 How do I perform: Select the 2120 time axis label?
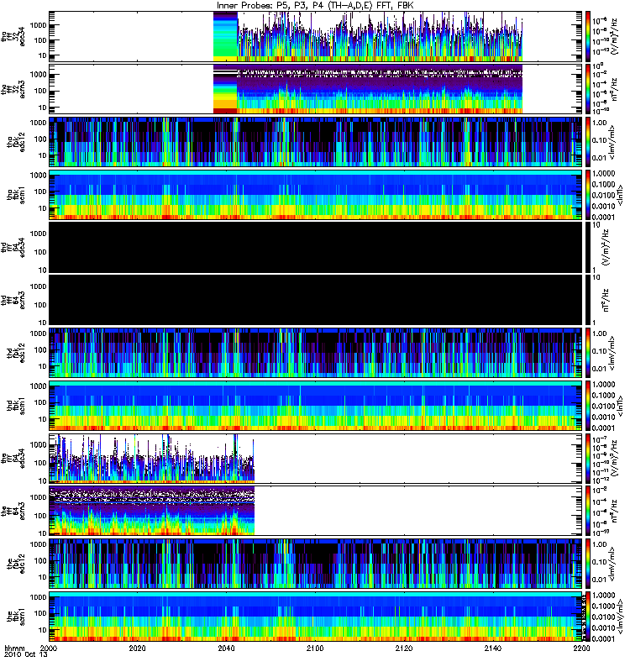click(404, 648)
